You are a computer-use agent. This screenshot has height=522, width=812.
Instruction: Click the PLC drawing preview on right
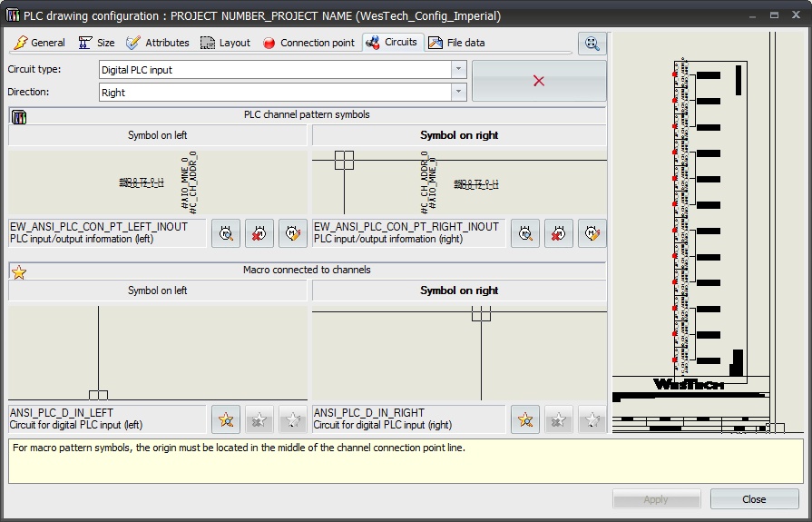(708, 232)
